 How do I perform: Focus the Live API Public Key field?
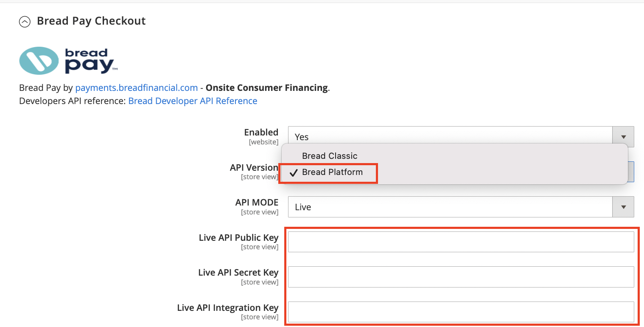click(x=461, y=242)
